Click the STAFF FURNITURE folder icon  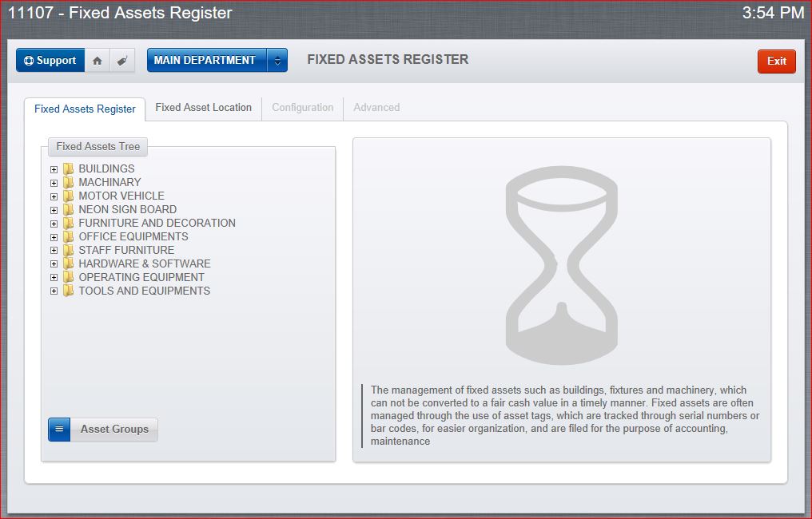tap(69, 250)
